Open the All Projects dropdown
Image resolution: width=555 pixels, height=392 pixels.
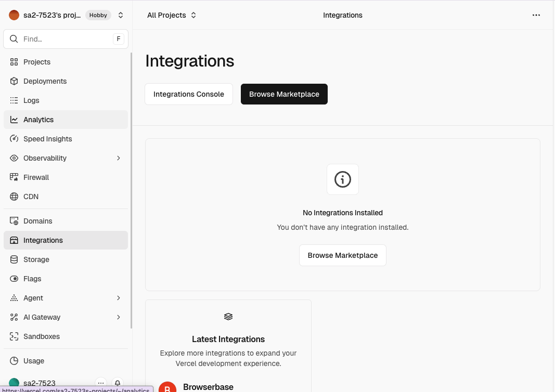click(x=172, y=15)
